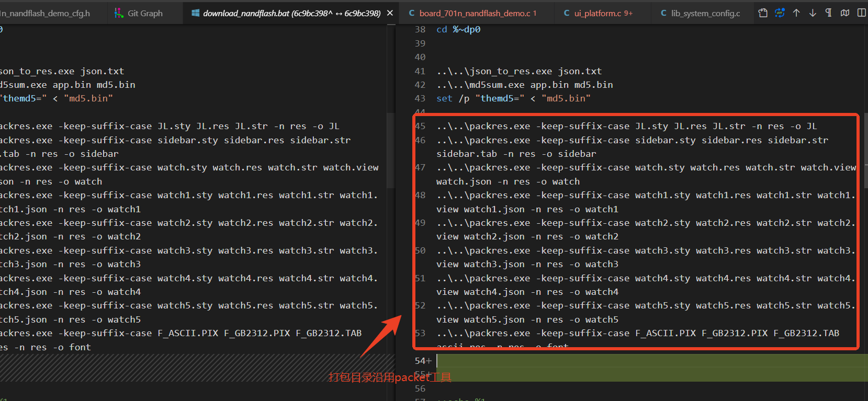Click the '-n res -o watch5' line in left pane
Image resolution: width=868 pixels, height=401 pixels.
pyautogui.click(x=70, y=319)
